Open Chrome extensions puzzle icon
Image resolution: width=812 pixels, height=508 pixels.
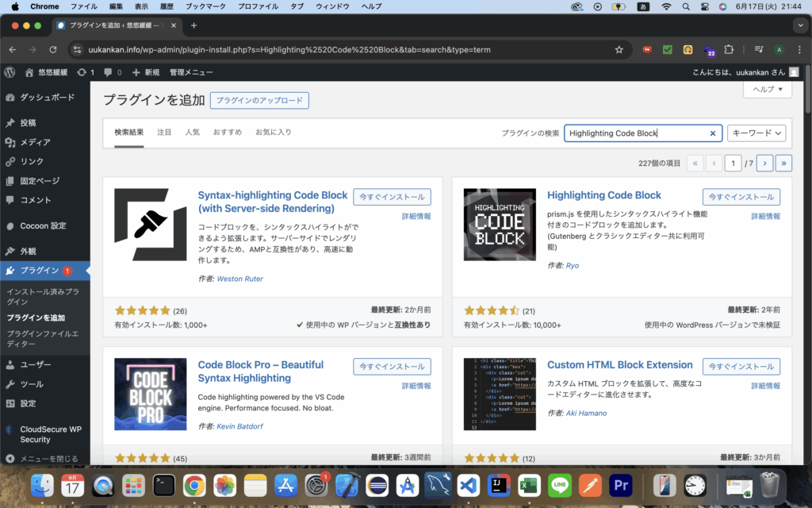point(730,49)
